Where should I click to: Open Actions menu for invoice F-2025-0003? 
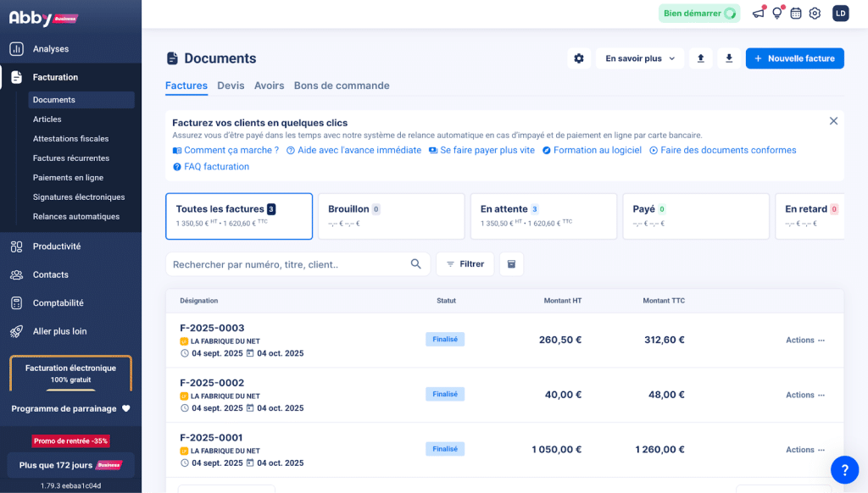[804, 341]
